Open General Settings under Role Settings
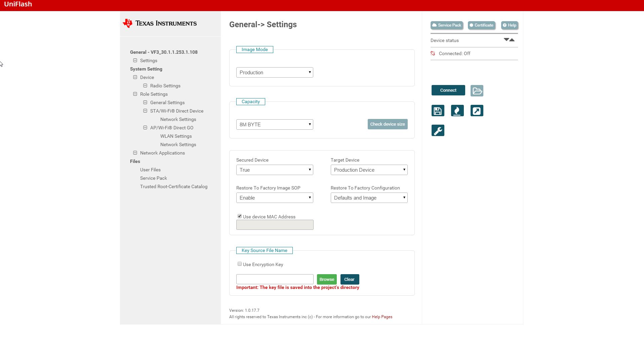 point(167,102)
